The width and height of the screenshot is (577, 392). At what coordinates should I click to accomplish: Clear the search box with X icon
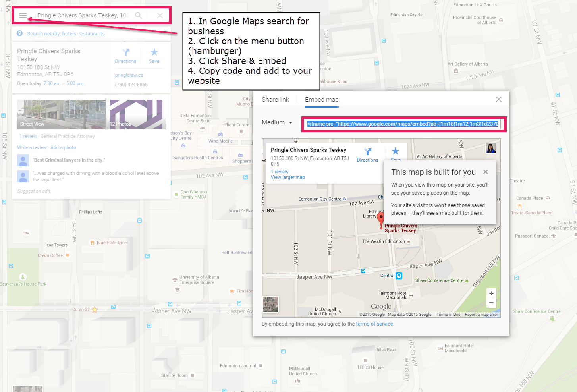point(160,15)
